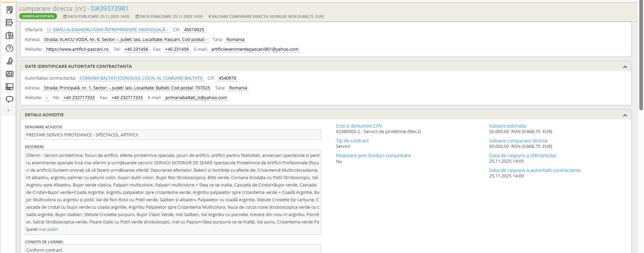Open the speech bubble messages icon
Screen dimensions: 644x253
pyautogui.click(x=9, y=99)
